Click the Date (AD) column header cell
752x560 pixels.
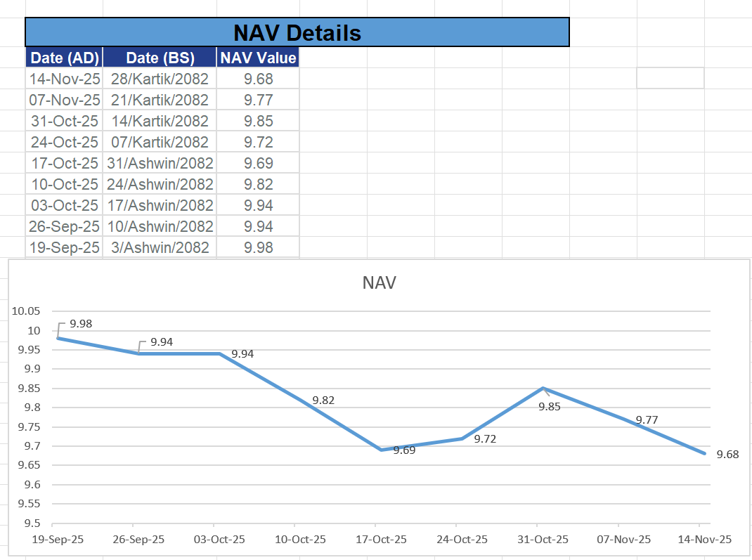[65, 58]
